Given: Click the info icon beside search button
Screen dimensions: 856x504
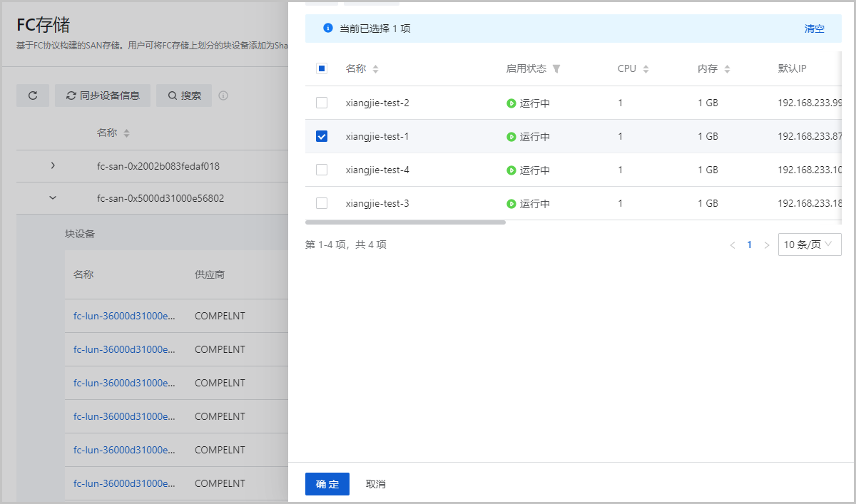Looking at the screenshot, I should (223, 96).
